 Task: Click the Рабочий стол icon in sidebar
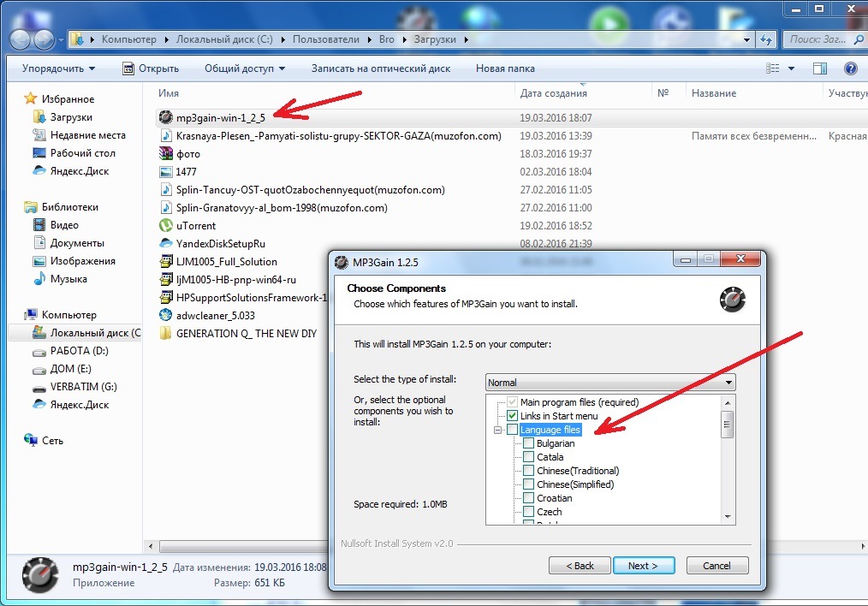click(x=39, y=152)
